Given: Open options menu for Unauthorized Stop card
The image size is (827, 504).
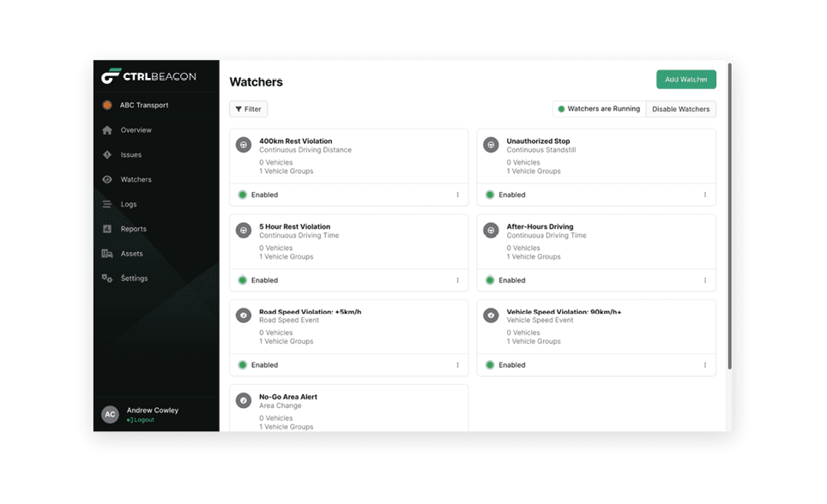Looking at the screenshot, I should click(x=705, y=195).
